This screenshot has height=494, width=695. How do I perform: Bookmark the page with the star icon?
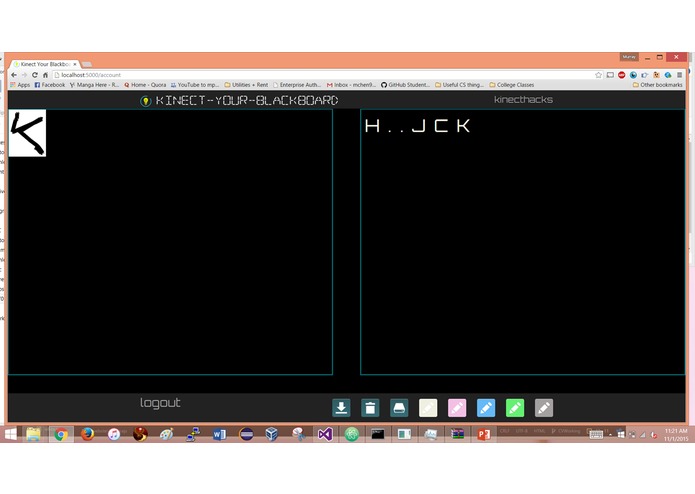pos(598,75)
